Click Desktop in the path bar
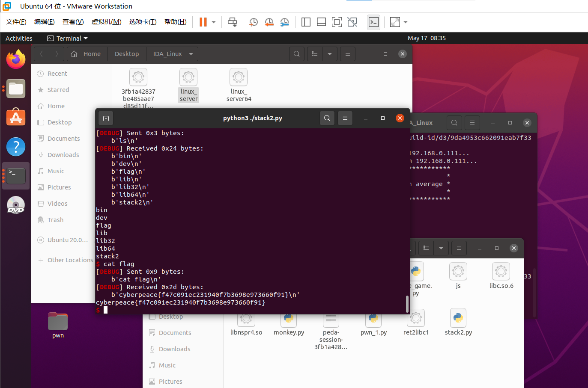Image resolution: width=588 pixels, height=388 pixels. [x=127, y=54]
